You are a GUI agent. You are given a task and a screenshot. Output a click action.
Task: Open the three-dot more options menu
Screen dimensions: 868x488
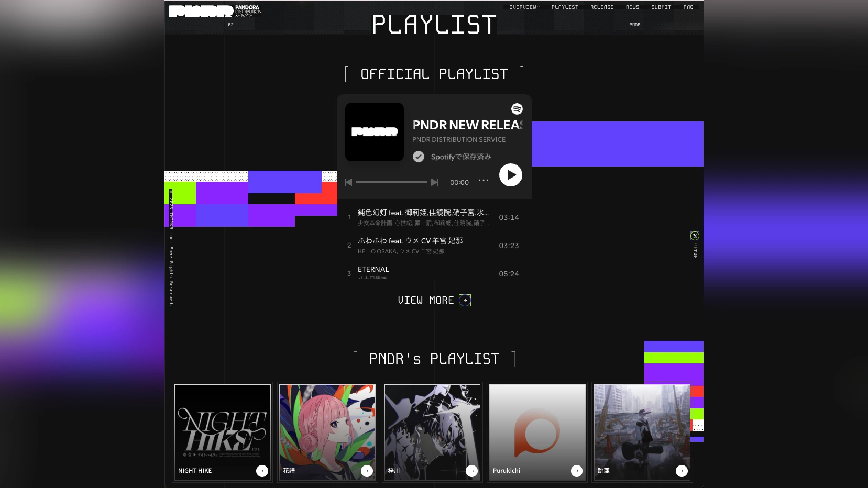point(484,180)
